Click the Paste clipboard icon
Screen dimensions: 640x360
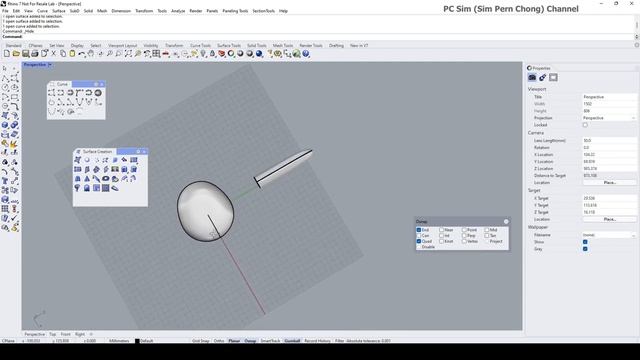click(x=72, y=53)
